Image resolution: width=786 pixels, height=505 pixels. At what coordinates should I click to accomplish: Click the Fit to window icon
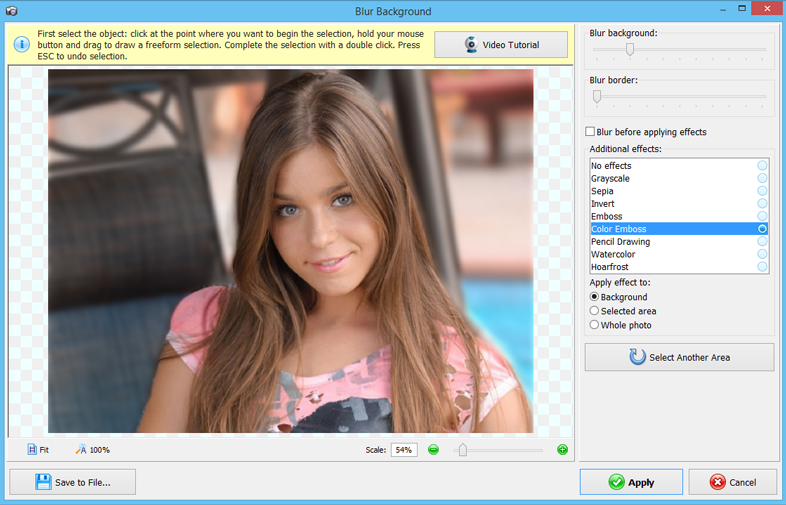32,449
